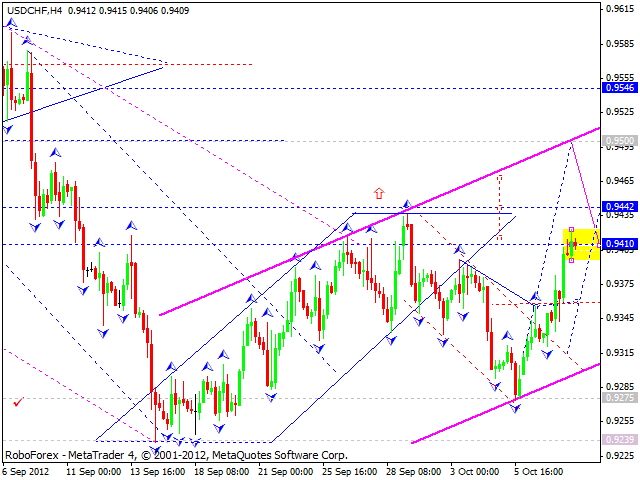640x480 pixels.
Task: Select the 3 Oct 00:00 time label
Action: (474, 471)
